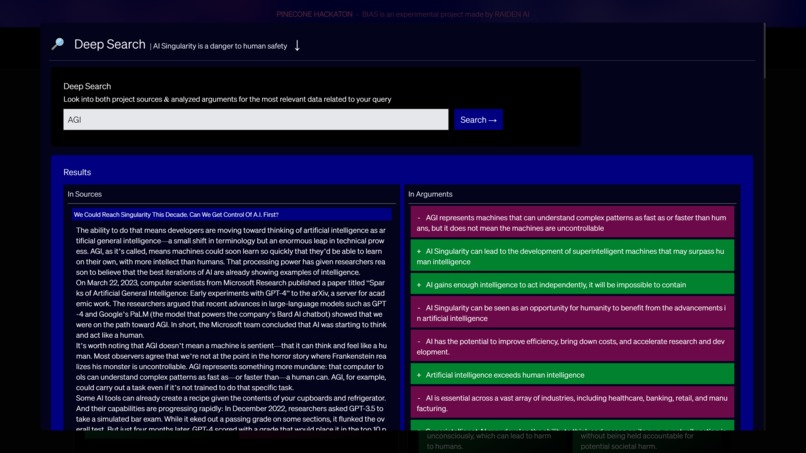Viewport: 806px width, 453px height.
Task: Click the AGI search input field
Action: [x=255, y=119]
